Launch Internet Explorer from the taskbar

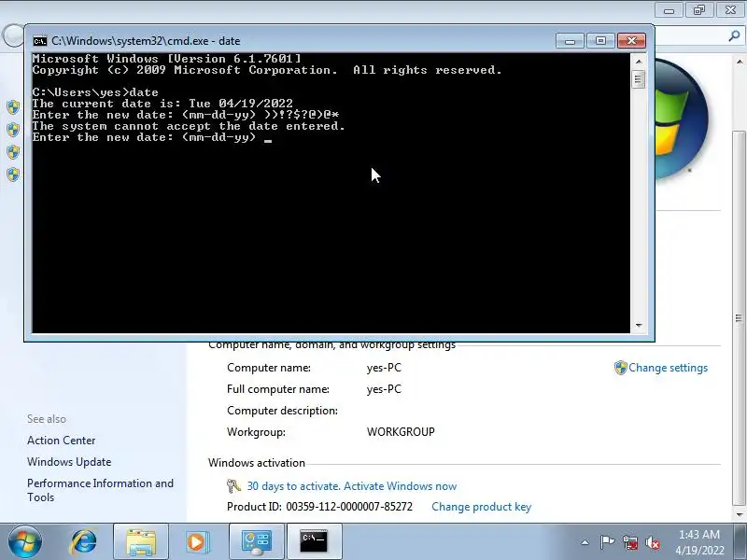83,542
